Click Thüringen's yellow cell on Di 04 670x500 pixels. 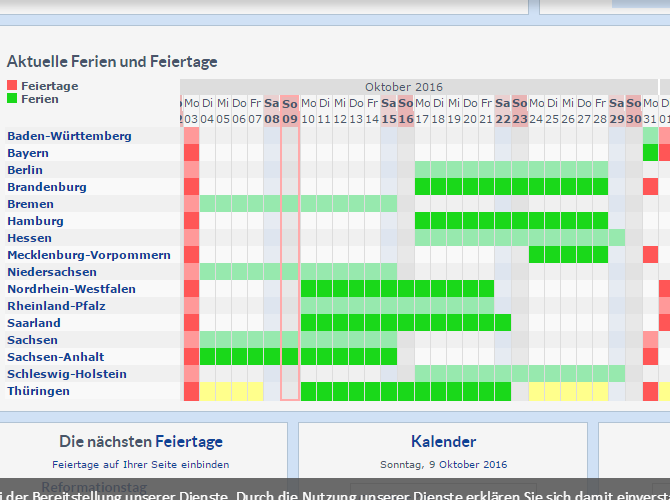207,391
